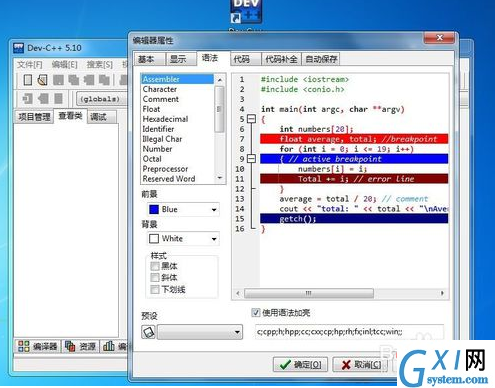
Task: Toggle the 斜体 italic checkbox
Action: tap(154, 277)
